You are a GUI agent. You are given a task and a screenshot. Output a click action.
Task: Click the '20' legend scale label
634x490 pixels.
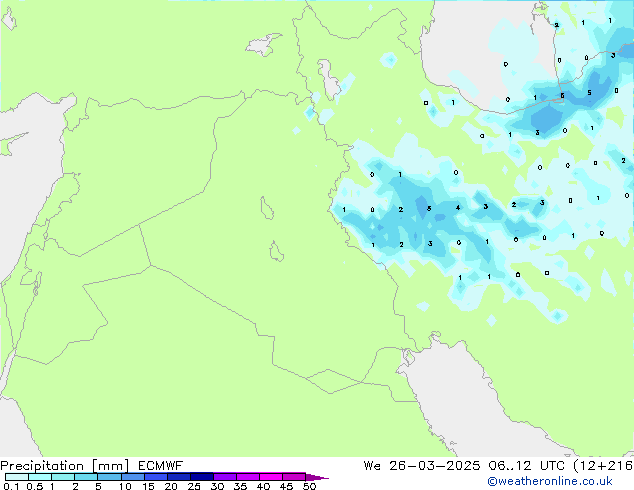point(171,486)
